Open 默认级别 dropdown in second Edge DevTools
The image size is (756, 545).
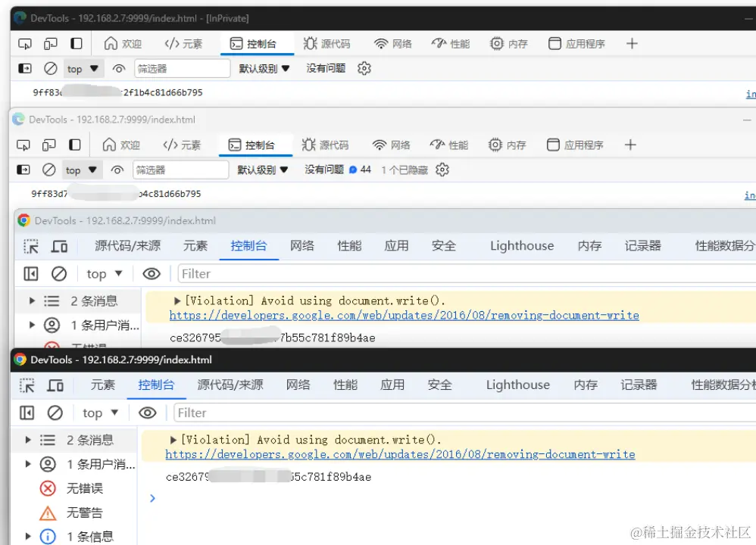click(263, 170)
